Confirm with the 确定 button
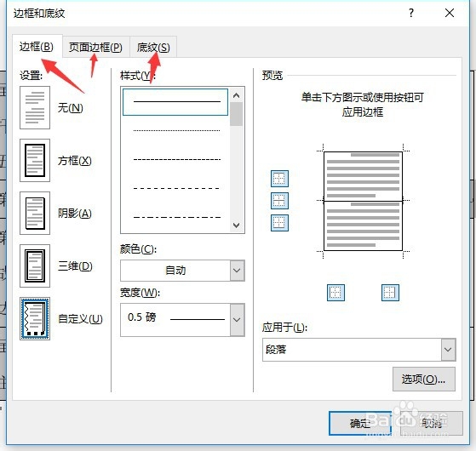 click(360, 424)
